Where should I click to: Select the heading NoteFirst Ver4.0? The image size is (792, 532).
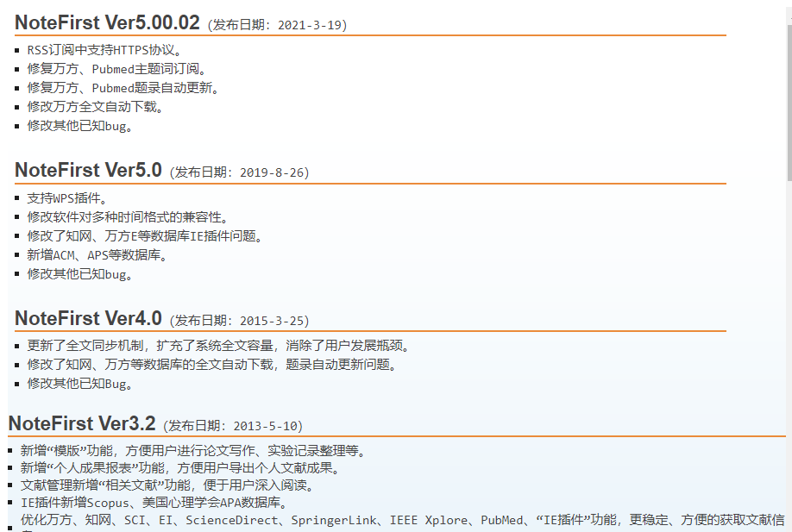click(88, 318)
